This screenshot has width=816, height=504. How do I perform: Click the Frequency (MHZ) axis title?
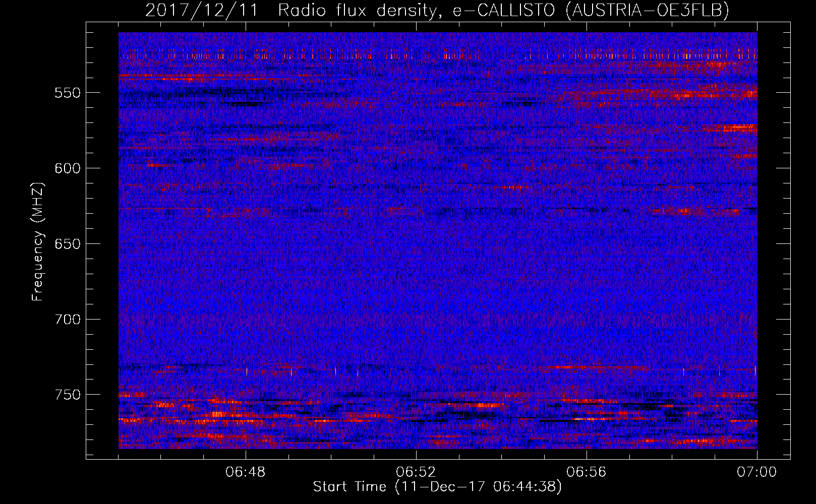[x=38, y=241]
